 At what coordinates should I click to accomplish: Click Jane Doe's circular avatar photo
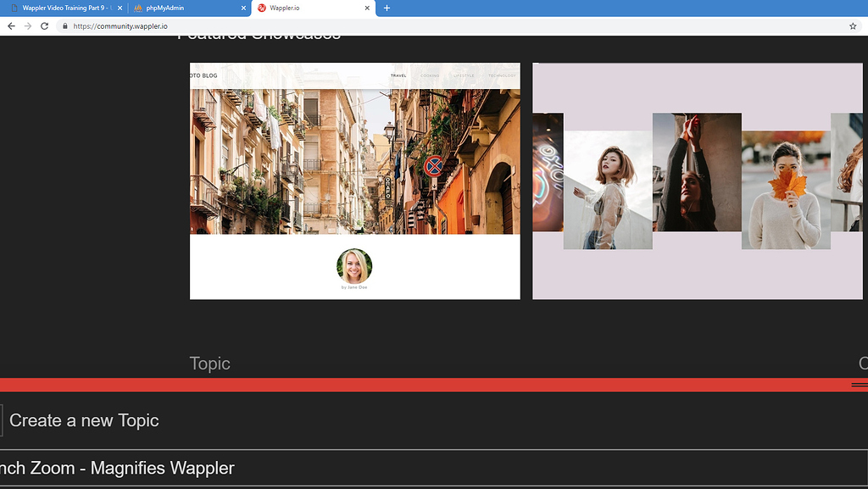tap(354, 265)
